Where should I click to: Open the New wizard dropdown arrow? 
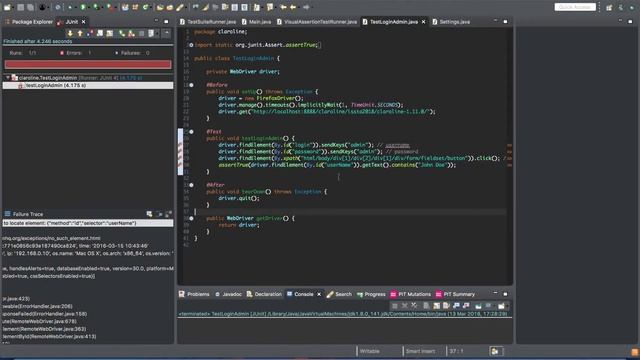click(x=13, y=7)
